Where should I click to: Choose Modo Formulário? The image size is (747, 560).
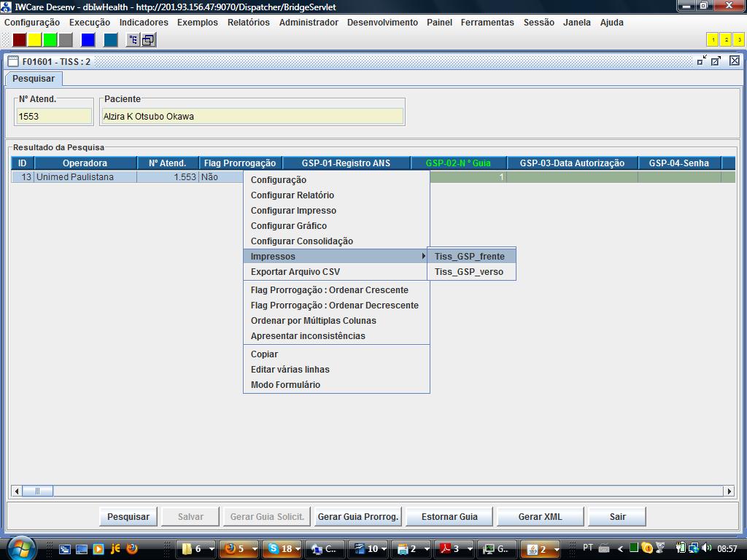(x=336, y=385)
